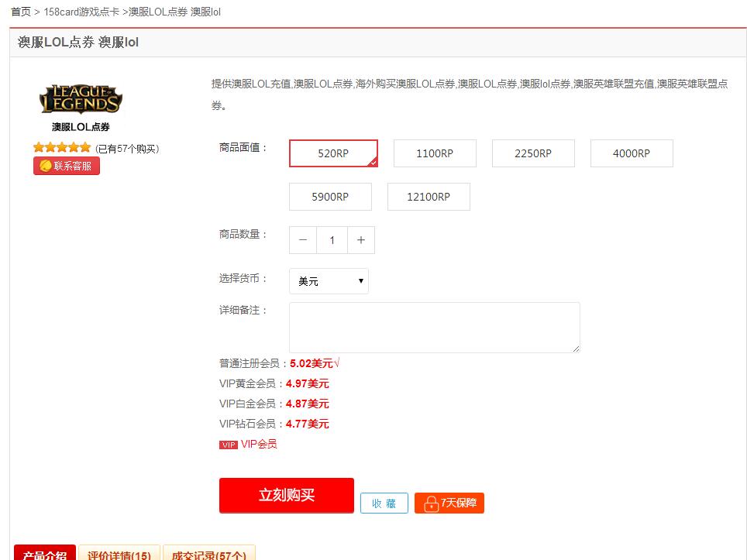The image size is (747, 560).
Task: Click into the 详细备注 notes textarea
Action: click(x=435, y=328)
